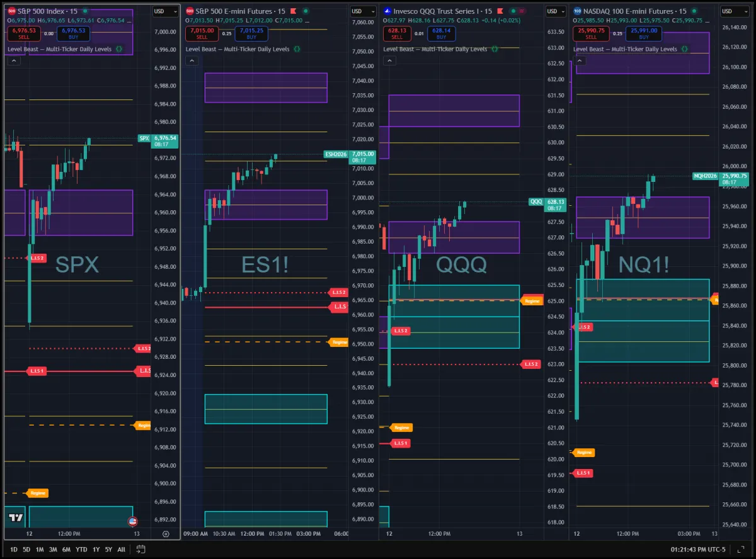Screen dimensions: 756x559
Task: Click the TradingView logo on SPX chart
Action: [x=16, y=519]
